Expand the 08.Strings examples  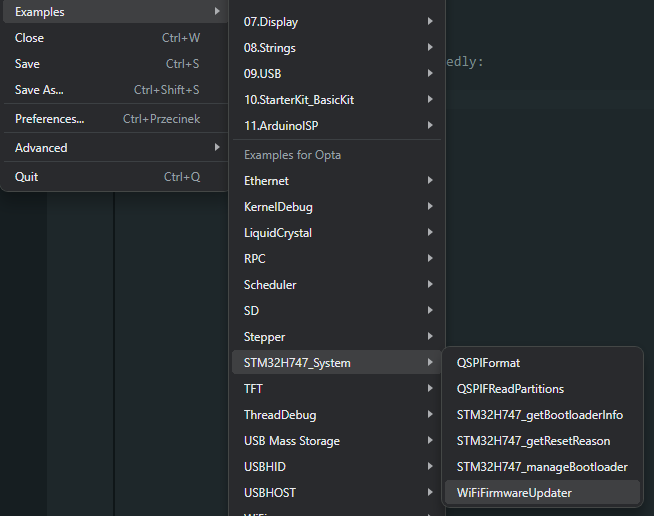click(x=337, y=48)
